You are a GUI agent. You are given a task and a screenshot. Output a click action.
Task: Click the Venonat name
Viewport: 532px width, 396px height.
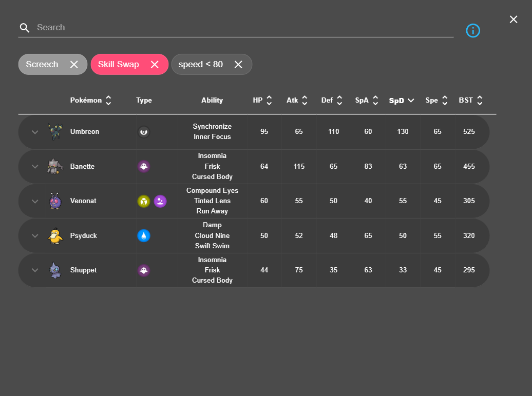click(x=83, y=201)
